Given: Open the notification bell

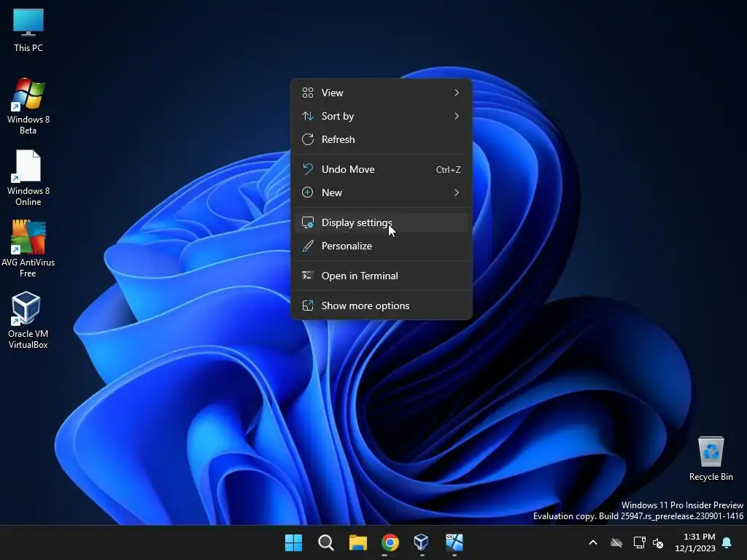Looking at the screenshot, I should click(727, 542).
